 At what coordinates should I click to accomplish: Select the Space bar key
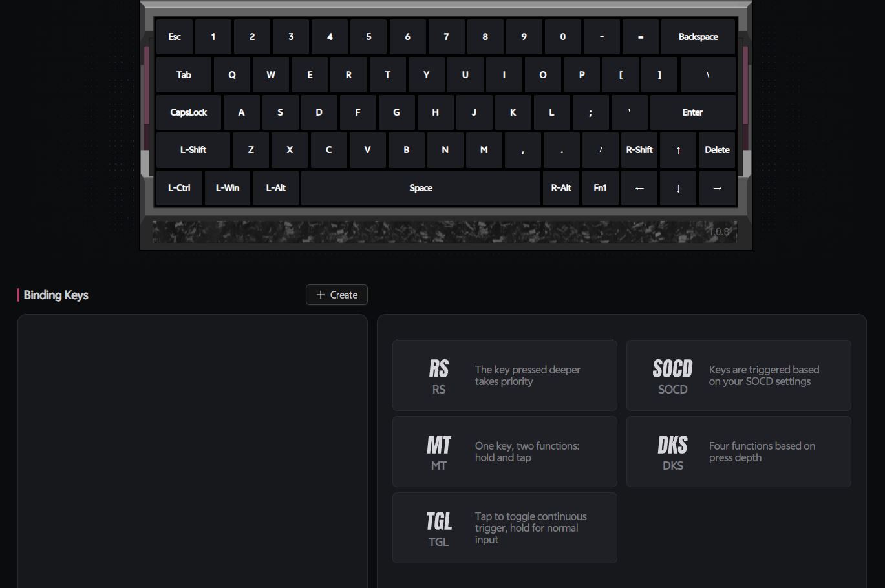pyautogui.click(x=421, y=188)
